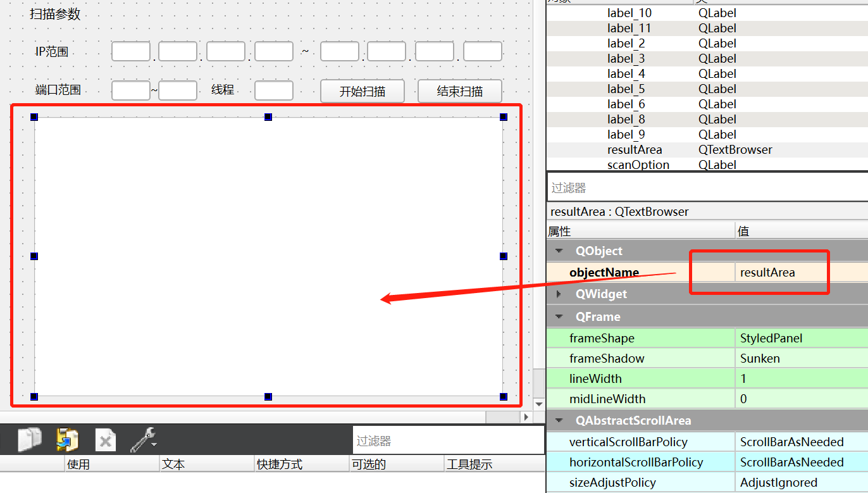Image resolution: width=868 pixels, height=493 pixels.
Task: Click the midLineWidth value 0
Action: pos(802,399)
